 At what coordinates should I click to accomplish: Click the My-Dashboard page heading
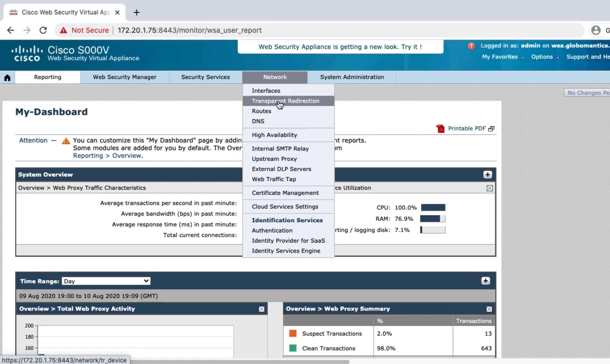click(51, 112)
